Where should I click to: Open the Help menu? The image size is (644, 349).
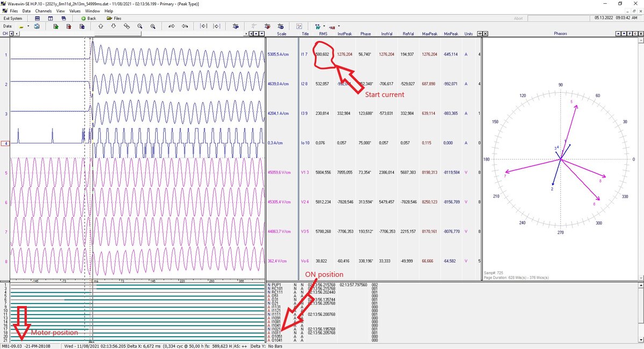(109, 11)
